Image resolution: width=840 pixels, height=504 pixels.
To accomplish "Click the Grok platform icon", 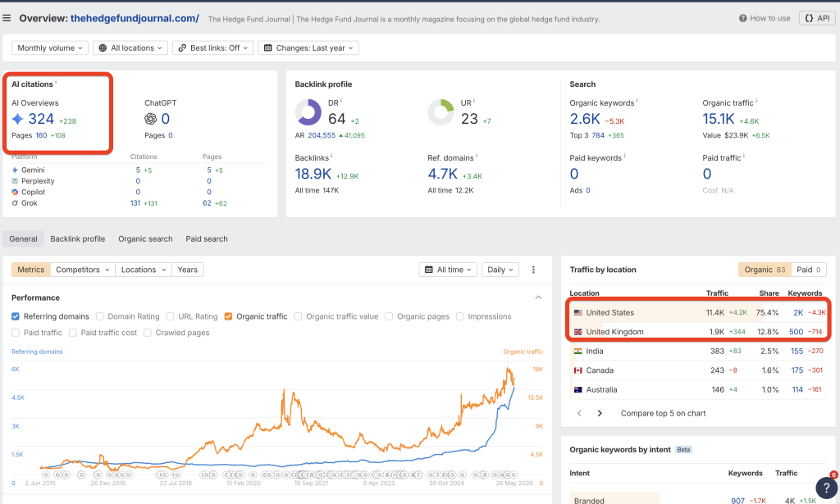I will pos(15,202).
